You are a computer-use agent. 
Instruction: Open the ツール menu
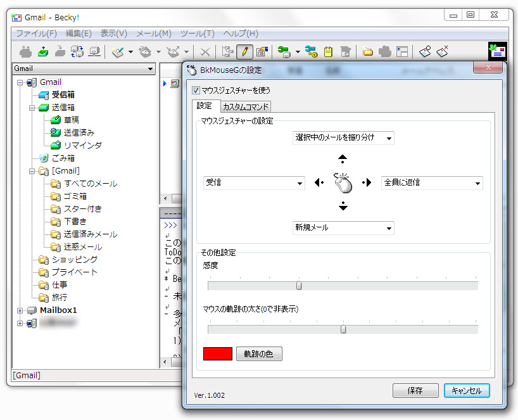198,33
